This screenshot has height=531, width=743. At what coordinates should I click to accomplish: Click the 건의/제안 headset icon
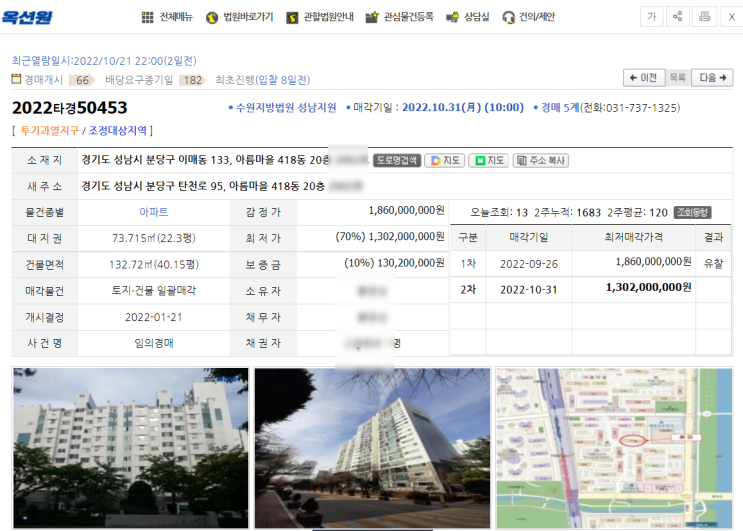(508, 18)
